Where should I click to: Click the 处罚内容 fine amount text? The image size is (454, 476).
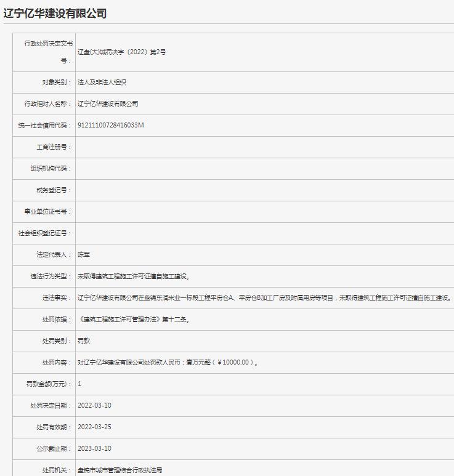coord(168,363)
